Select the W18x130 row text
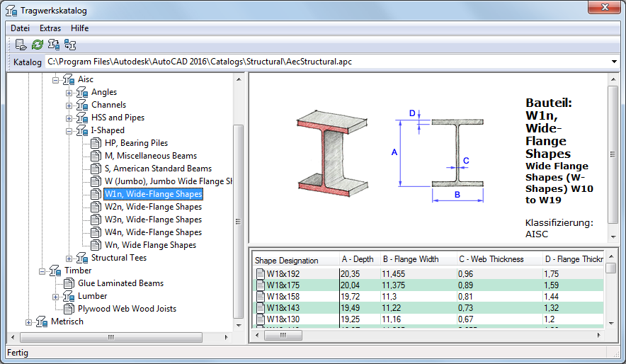The image size is (626, 364). click(283, 319)
